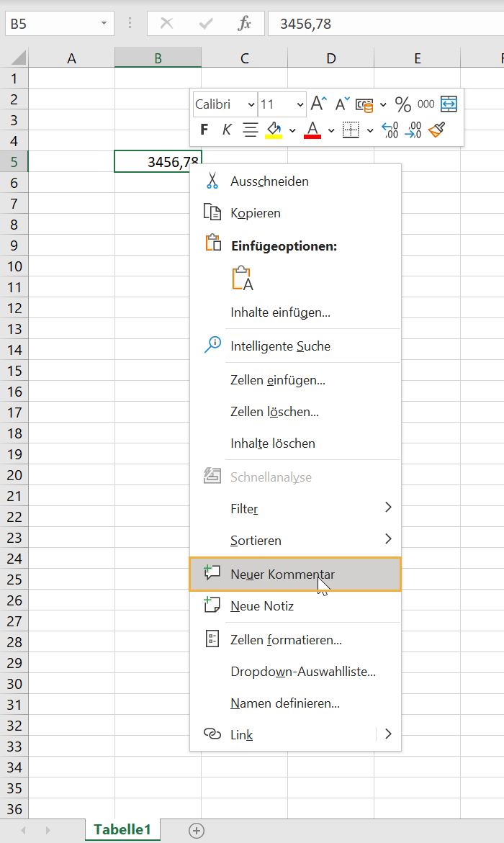
Task: Select Inhalte einfügen... entry
Action: click(295, 312)
